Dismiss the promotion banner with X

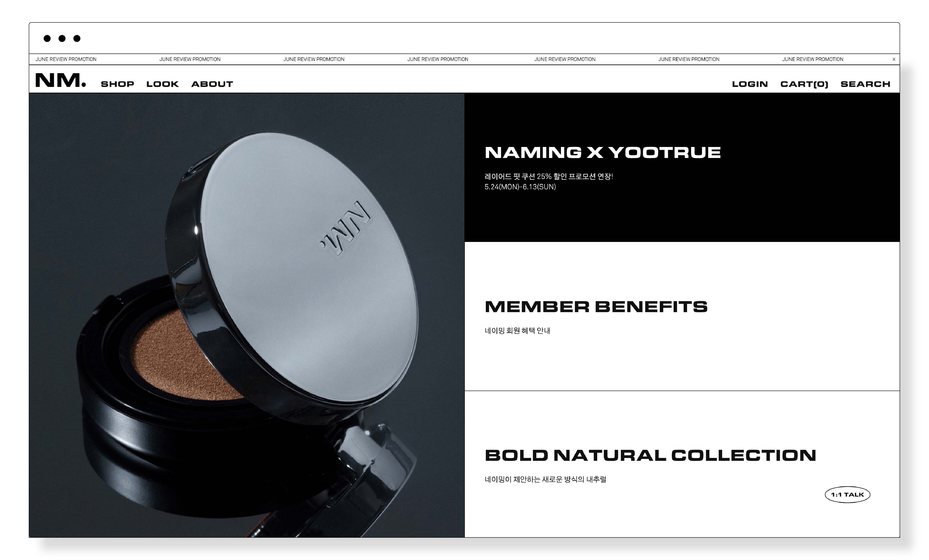click(x=893, y=59)
